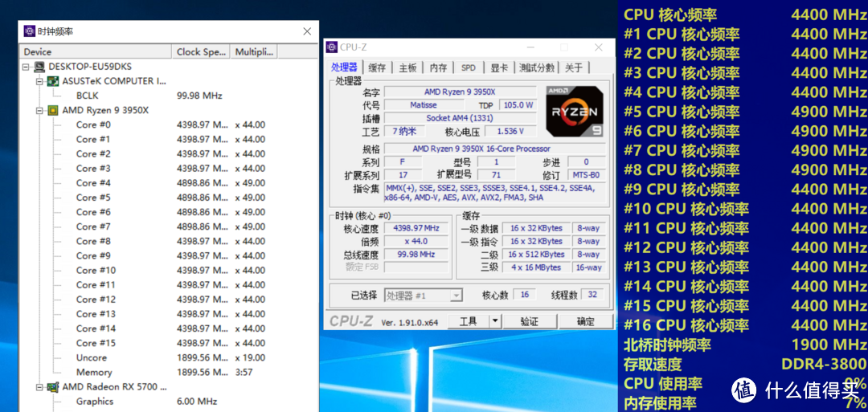
Task: Click the thread count value 32
Action: point(592,295)
